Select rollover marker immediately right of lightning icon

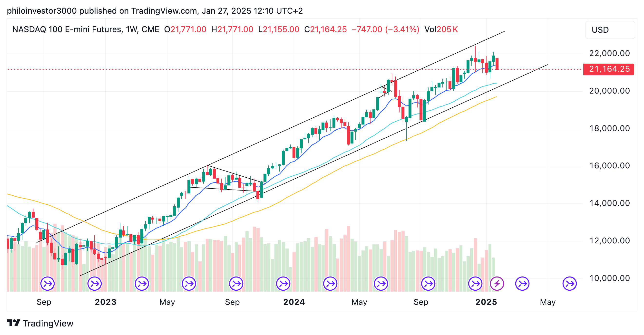pos(522,284)
